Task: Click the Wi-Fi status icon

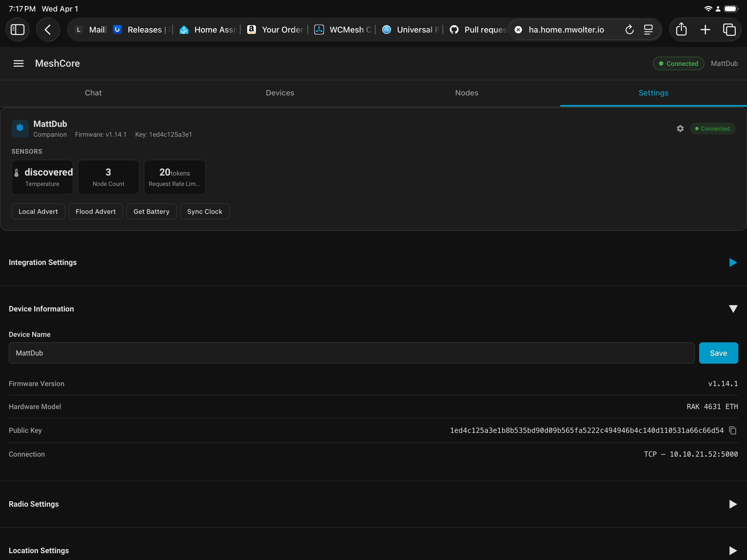Action: (708, 9)
